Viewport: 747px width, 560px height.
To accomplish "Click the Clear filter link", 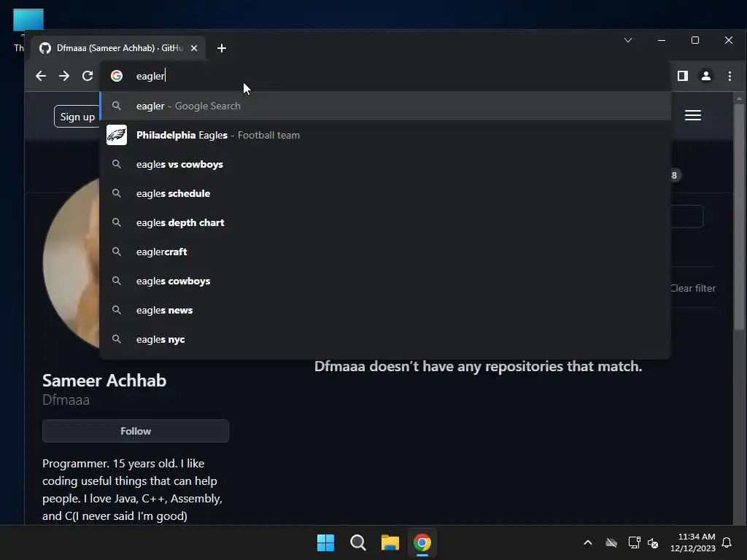I will point(693,288).
